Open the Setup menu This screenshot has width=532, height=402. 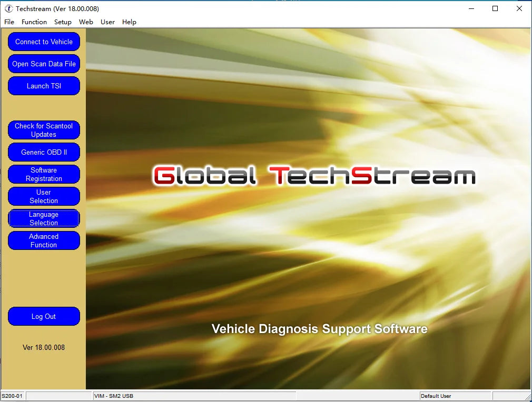pos(63,22)
